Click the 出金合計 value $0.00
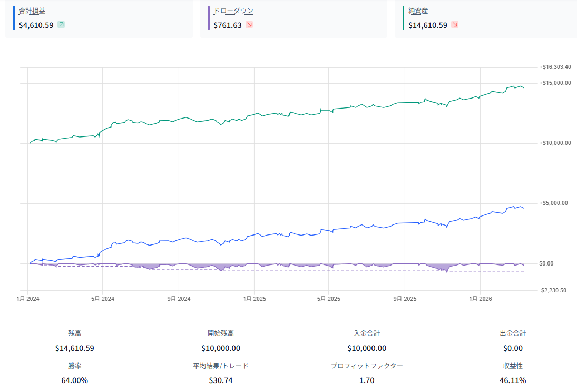Screen dimensions: 577x392 coord(512,348)
